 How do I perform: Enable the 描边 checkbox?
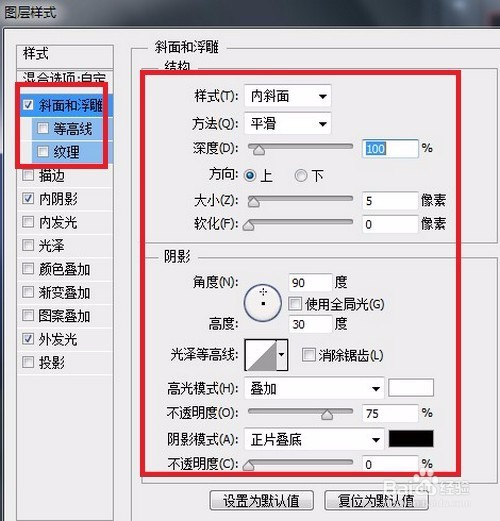[x=28, y=175]
